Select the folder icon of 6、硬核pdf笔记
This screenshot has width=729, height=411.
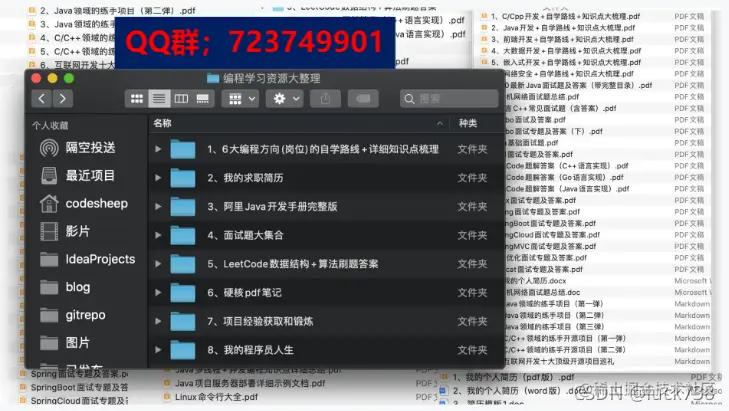point(183,292)
